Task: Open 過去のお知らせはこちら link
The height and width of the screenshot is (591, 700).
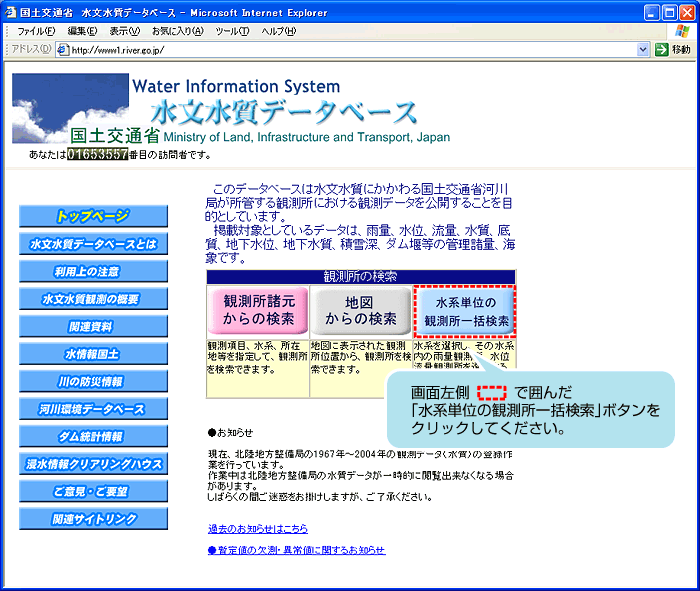Action: click(x=257, y=528)
